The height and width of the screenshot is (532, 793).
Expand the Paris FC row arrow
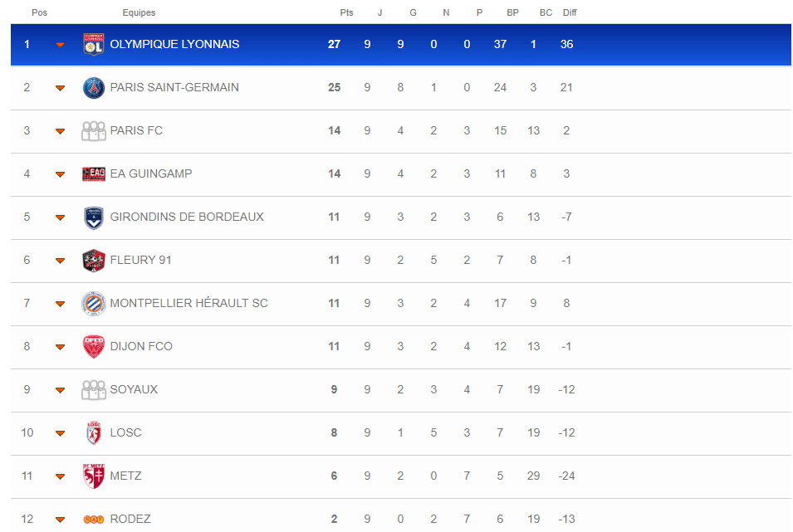coord(60,131)
